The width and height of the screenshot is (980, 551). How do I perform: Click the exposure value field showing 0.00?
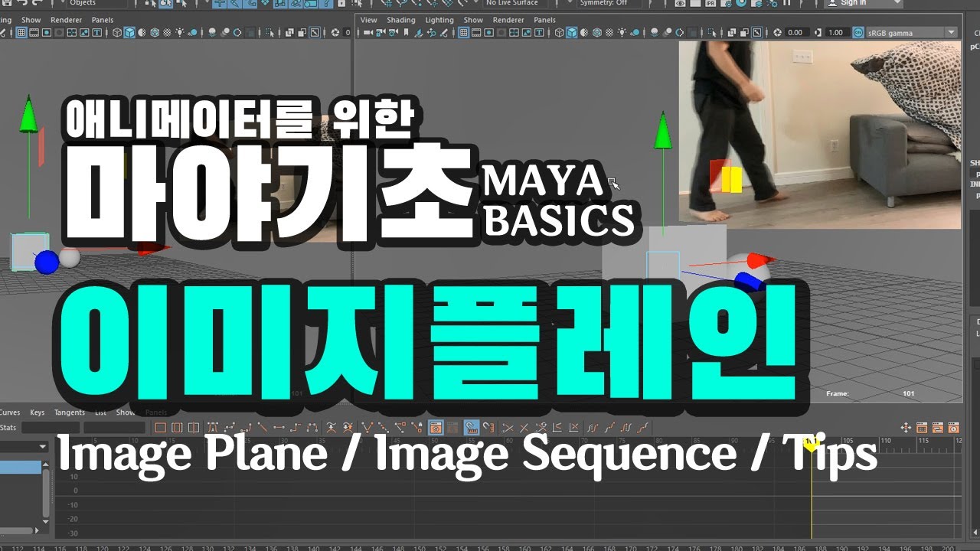tap(796, 33)
